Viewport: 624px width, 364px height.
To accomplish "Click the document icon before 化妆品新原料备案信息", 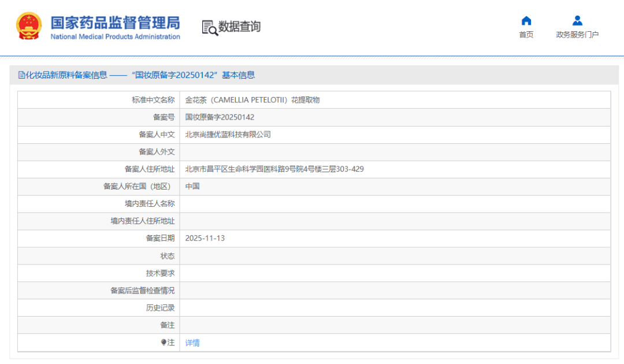I will coord(21,75).
